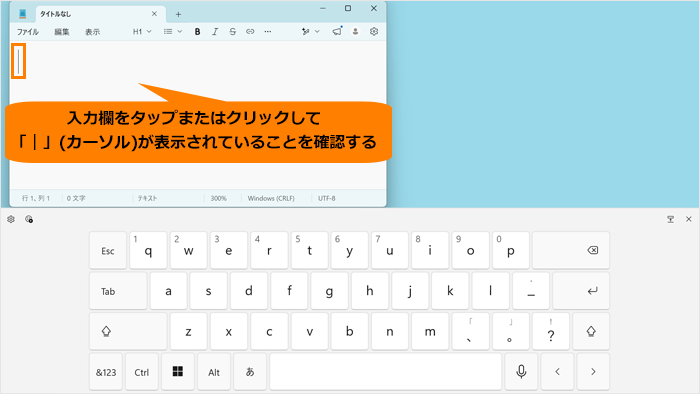Apply bold formatting in Notepad toolbar
The width and height of the screenshot is (700, 394).
click(197, 32)
